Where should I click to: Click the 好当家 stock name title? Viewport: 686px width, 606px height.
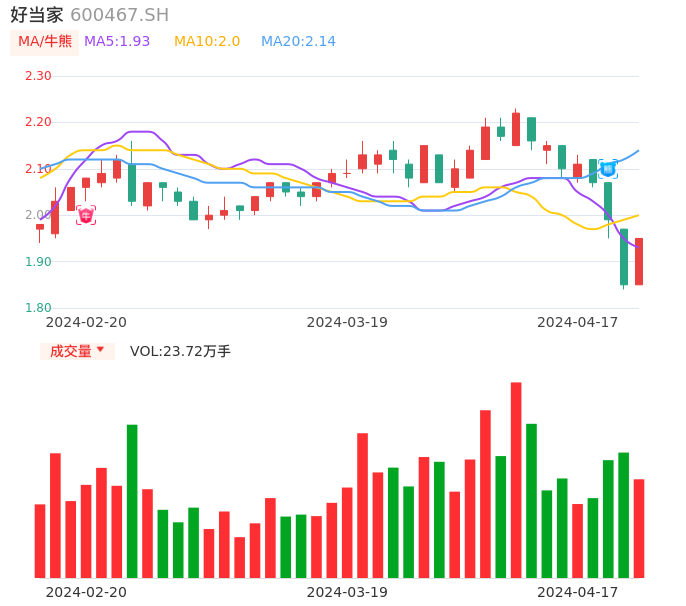tap(37, 15)
